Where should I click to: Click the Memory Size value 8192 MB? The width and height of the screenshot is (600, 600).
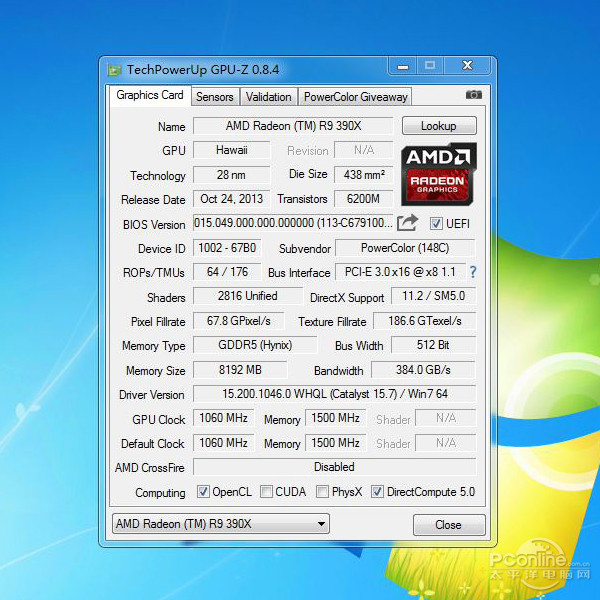(240, 370)
